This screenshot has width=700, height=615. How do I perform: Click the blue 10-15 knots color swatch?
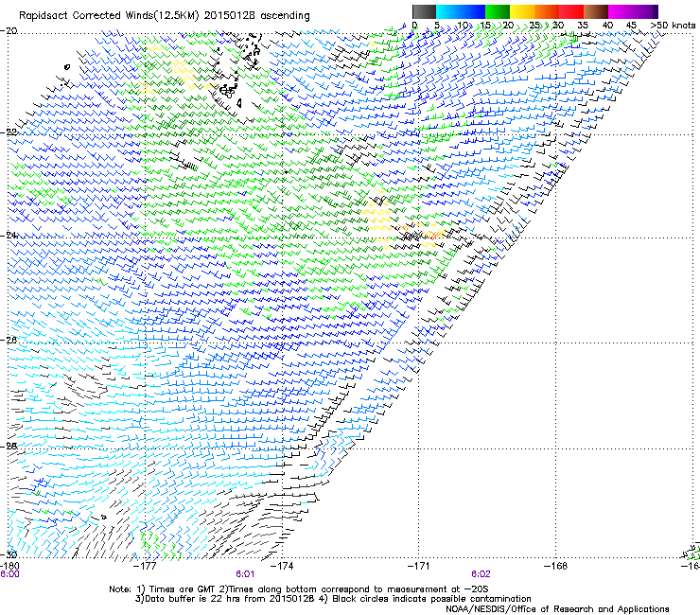(473, 11)
